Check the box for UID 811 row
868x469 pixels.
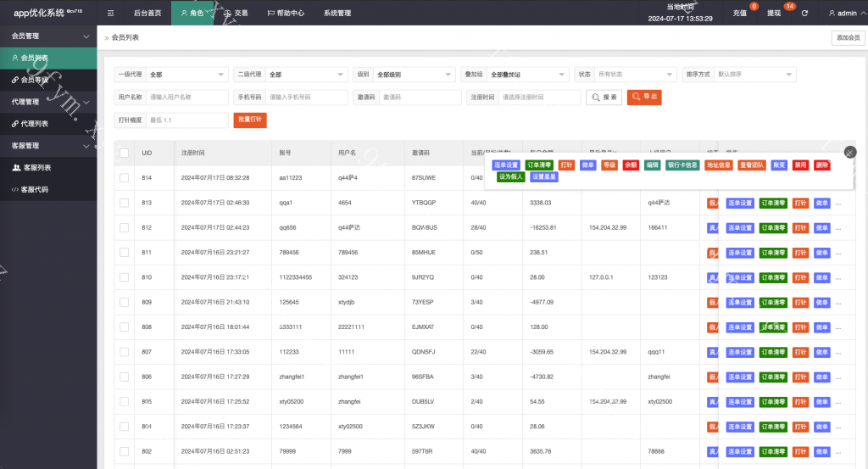pos(124,253)
